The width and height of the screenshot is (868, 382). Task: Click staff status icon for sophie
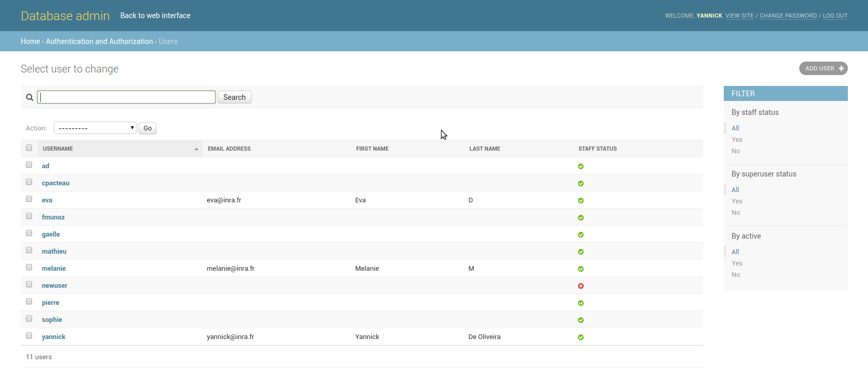581,320
